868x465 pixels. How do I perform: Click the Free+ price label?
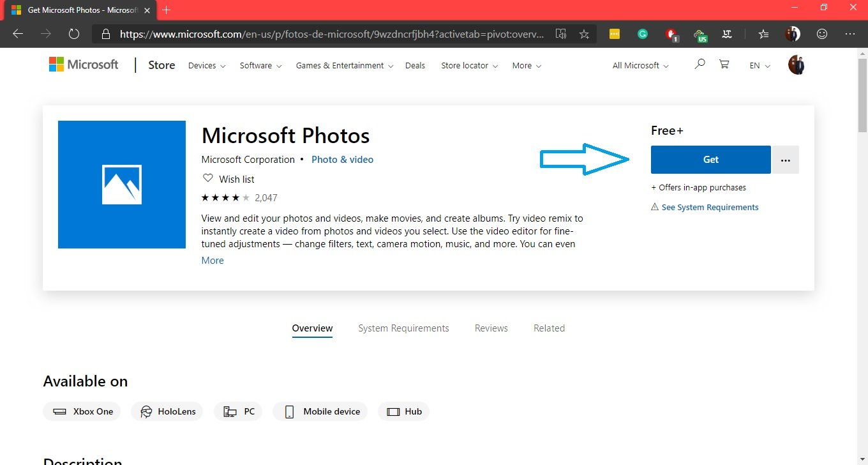click(x=667, y=130)
